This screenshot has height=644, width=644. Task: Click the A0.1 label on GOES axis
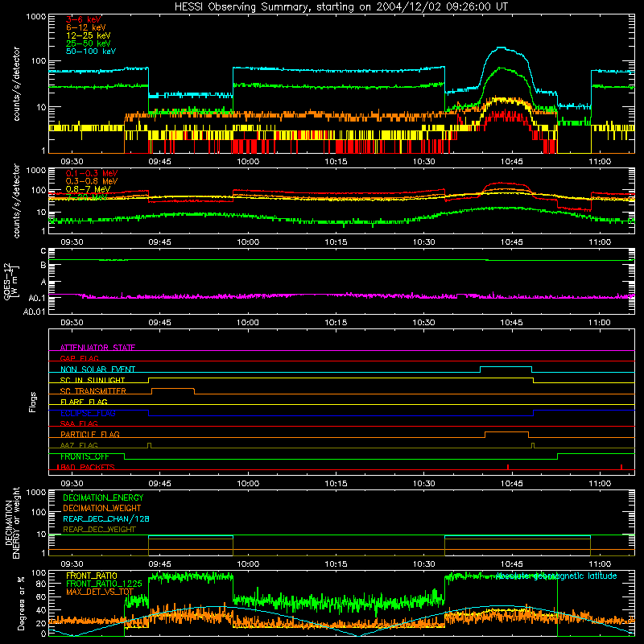click(x=38, y=298)
